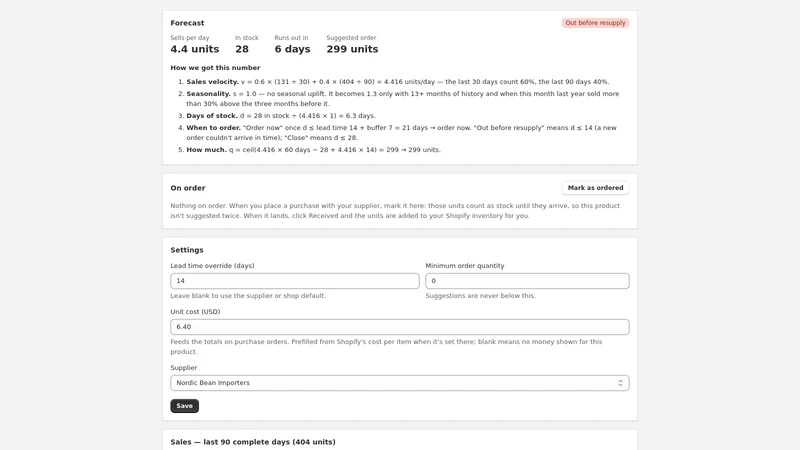Click the Out before resupply badge
The width and height of the screenshot is (800, 450).
(595, 23)
